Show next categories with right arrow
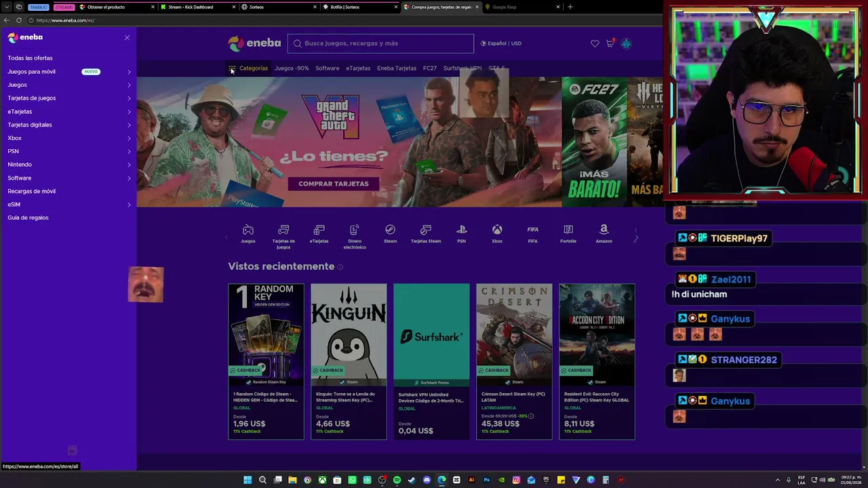 [635, 238]
